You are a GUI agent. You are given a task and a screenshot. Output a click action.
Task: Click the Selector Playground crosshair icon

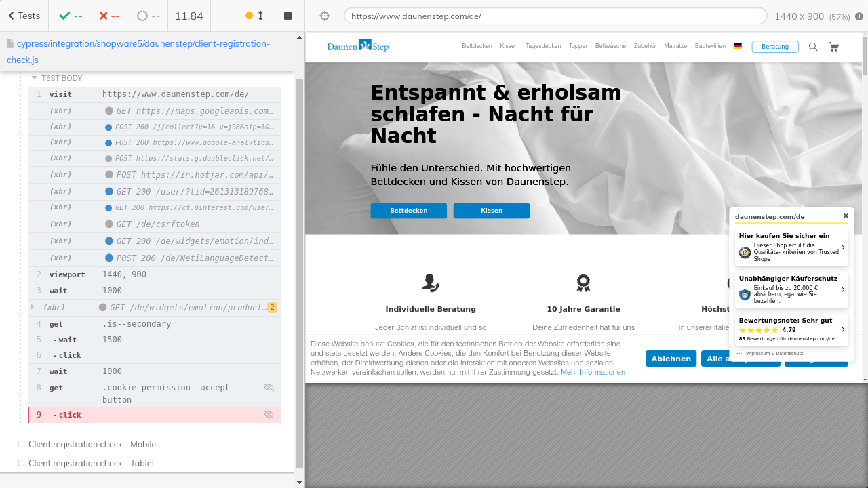pyautogui.click(x=324, y=16)
